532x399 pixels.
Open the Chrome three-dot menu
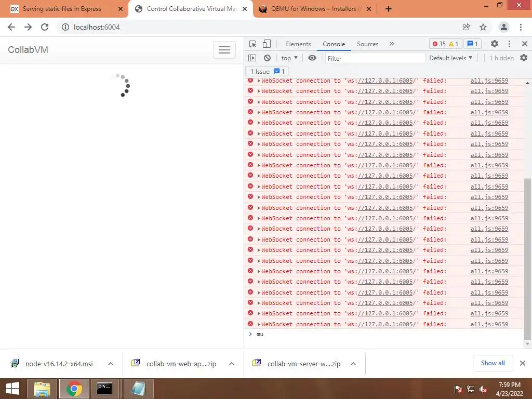tap(521, 27)
